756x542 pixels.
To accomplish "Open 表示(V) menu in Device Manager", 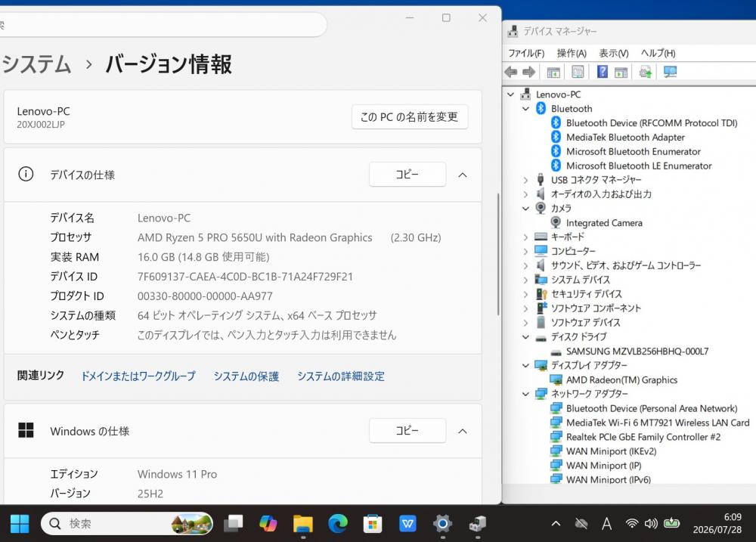I will pyautogui.click(x=614, y=53).
